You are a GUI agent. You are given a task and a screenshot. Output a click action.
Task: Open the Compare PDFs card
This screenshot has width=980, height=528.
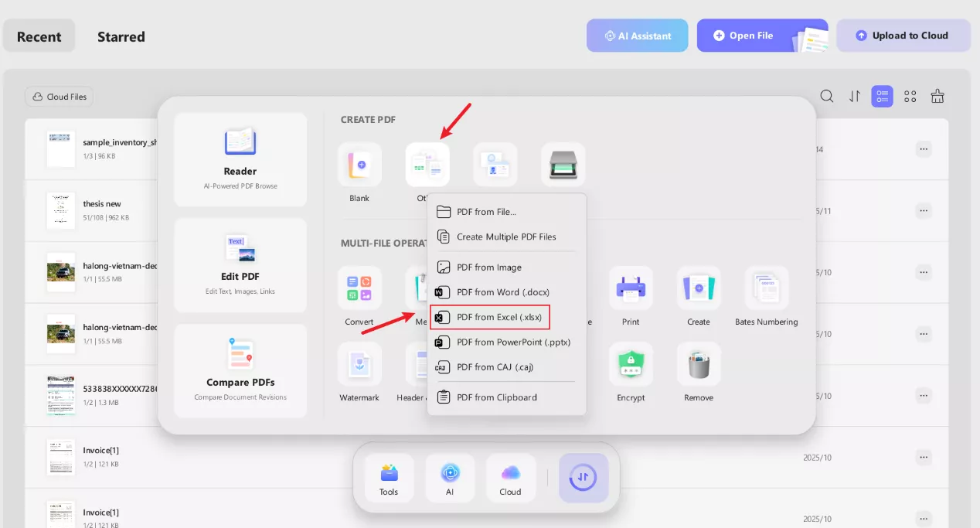click(x=240, y=371)
